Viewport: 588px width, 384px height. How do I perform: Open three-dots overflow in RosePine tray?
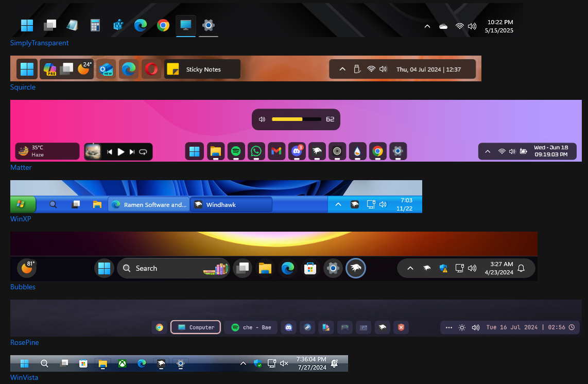click(449, 327)
